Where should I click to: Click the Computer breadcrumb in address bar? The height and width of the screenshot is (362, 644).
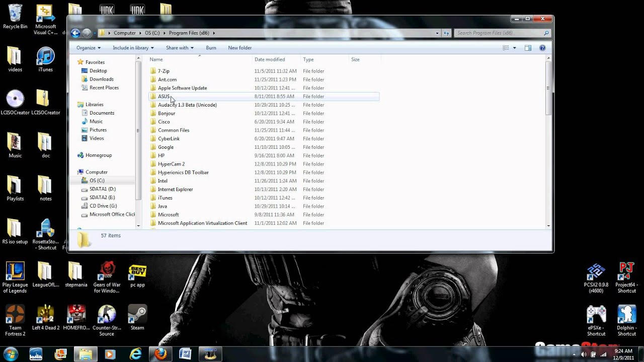[124, 33]
